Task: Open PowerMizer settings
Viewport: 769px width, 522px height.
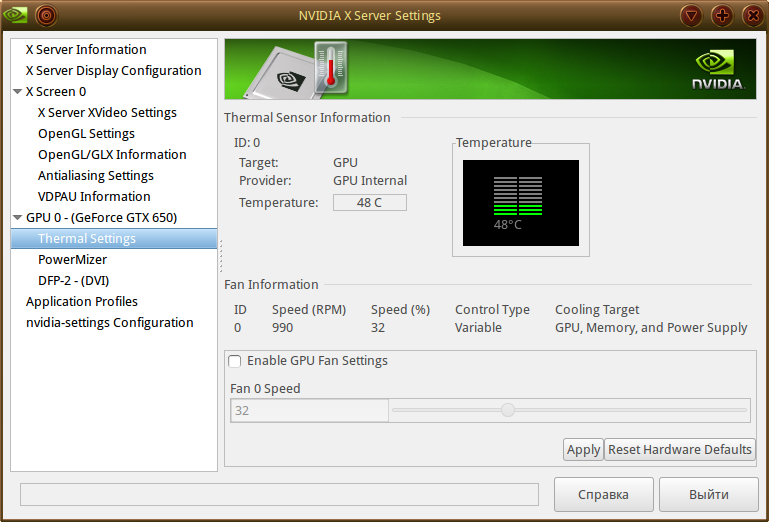Action: point(73,260)
